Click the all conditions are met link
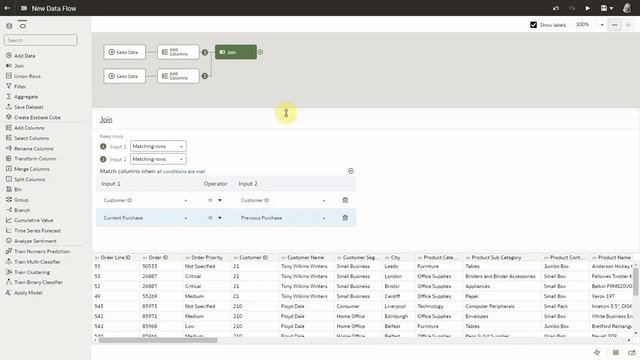The image size is (640, 360). click(181, 172)
